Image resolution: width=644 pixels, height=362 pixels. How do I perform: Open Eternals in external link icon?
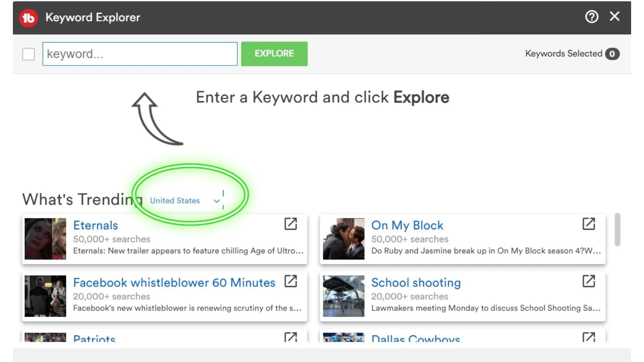click(291, 224)
